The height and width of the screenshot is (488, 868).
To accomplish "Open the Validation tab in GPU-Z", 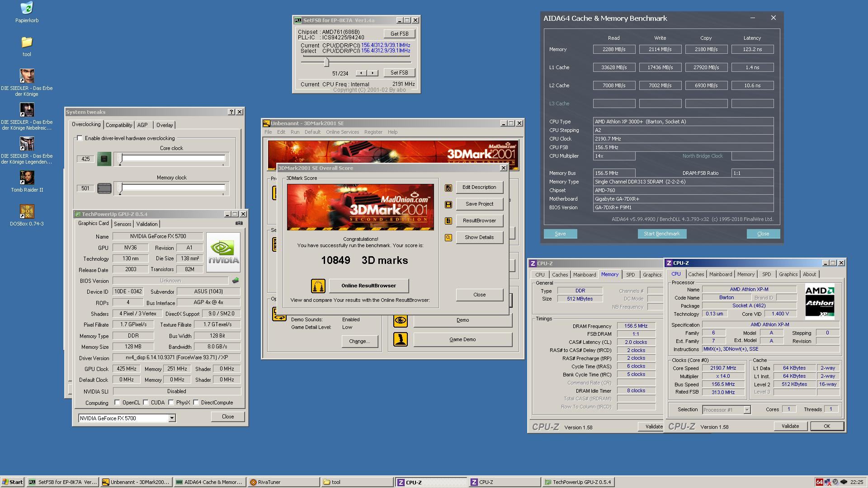I will pyautogui.click(x=147, y=224).
